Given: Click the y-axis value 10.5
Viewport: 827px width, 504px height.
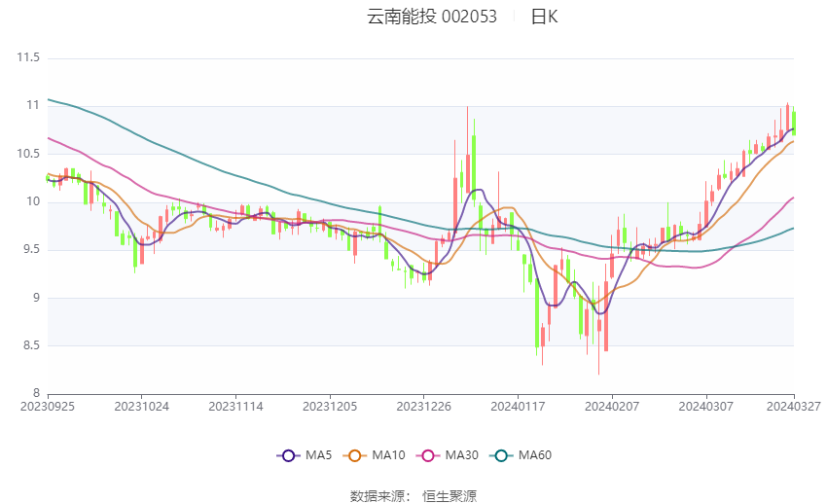Looking at the screenshot, I should (28, 154).
